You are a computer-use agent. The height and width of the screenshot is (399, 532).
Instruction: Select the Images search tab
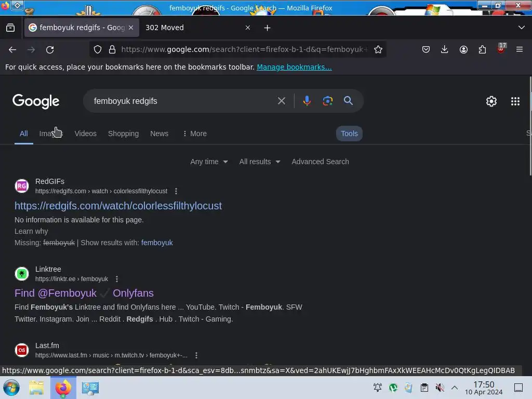tap(51, 134)
